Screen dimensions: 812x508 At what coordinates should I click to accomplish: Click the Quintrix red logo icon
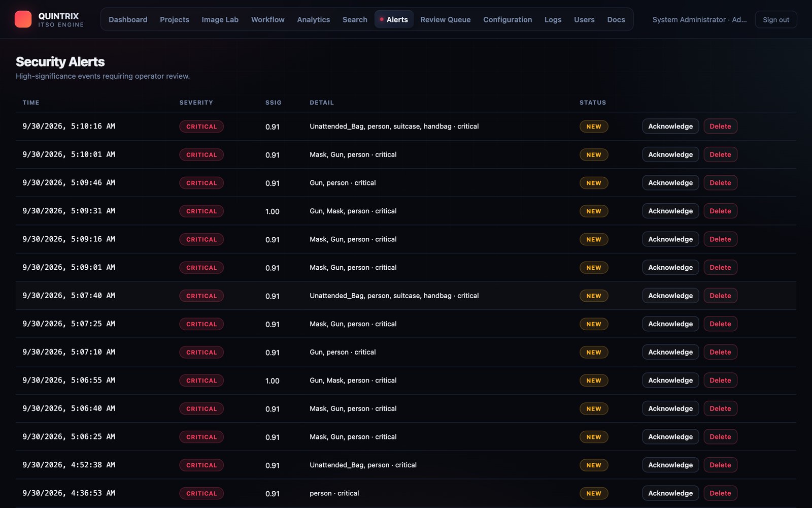23,19
